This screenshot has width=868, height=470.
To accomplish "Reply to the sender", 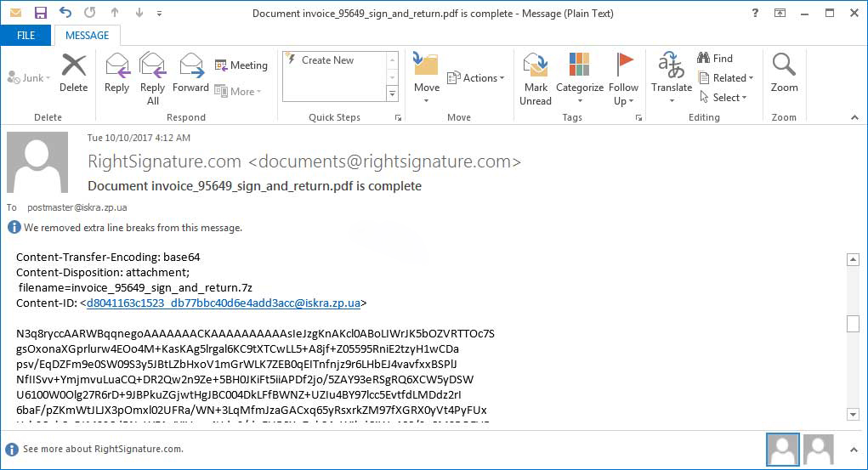I will click(116, 73).
